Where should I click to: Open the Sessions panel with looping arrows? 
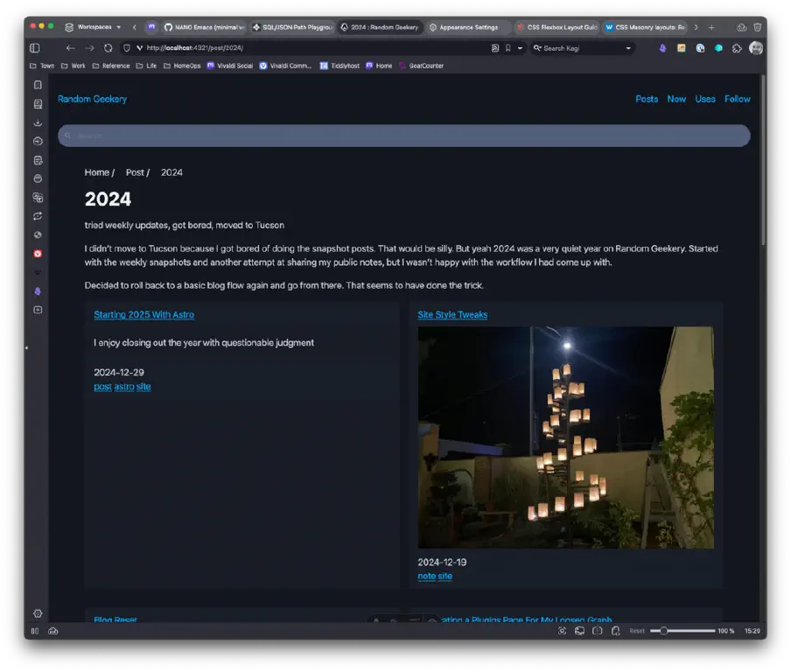38,216
